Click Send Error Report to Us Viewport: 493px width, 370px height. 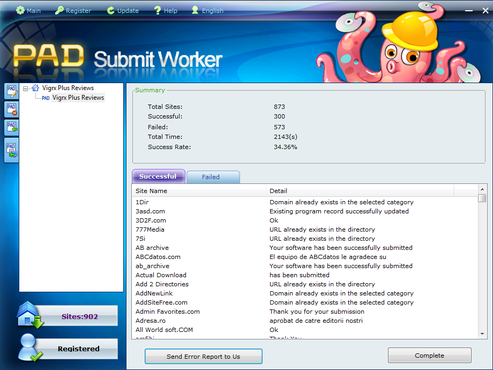(x=203, y=356)
